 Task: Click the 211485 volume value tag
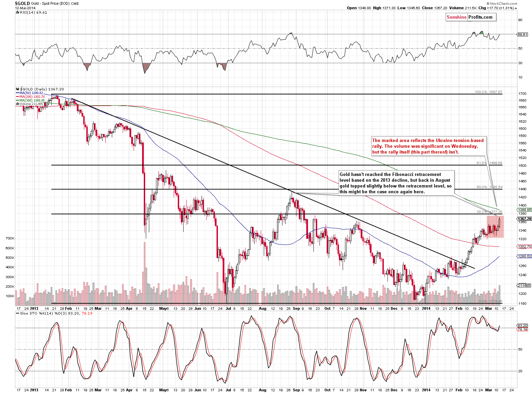[524, 285]
